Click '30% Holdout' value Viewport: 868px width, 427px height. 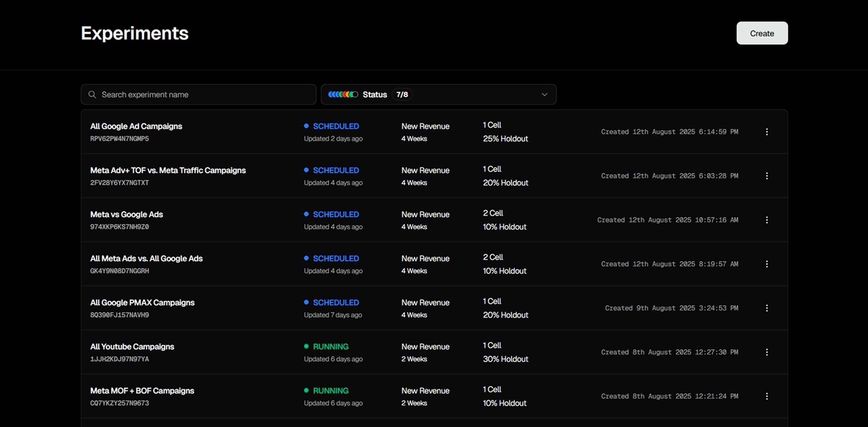click(x=505, y=359)
